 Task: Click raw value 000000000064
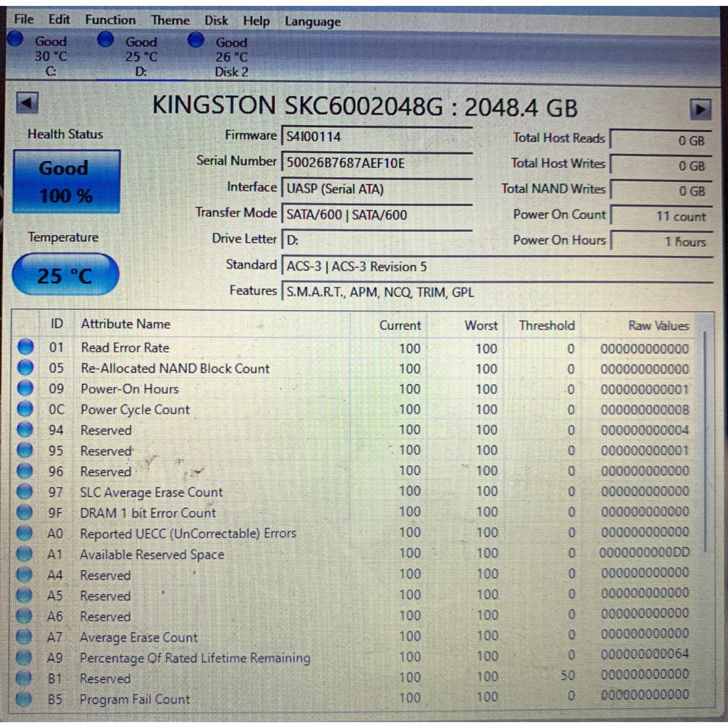(x=645, y=654)
